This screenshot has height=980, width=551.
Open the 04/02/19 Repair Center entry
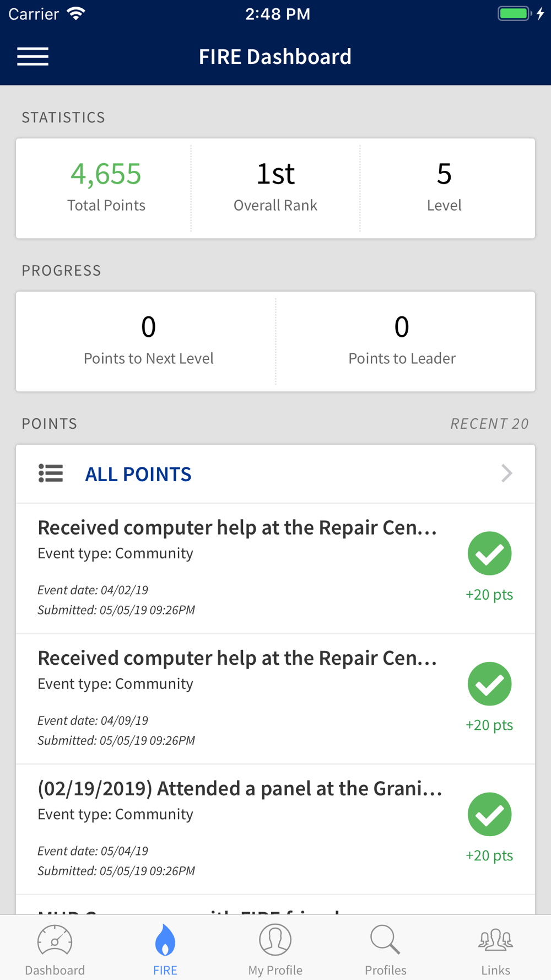pos(275,568)
